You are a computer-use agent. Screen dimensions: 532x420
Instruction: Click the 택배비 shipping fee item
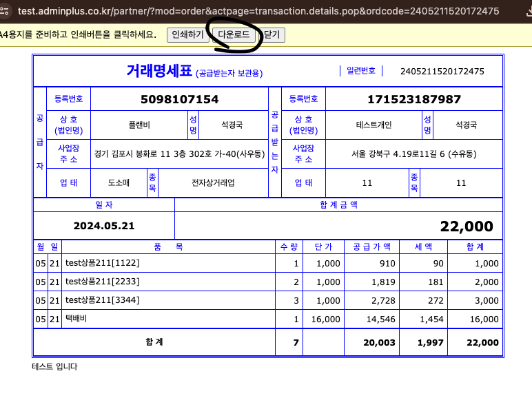click(76, 319)
